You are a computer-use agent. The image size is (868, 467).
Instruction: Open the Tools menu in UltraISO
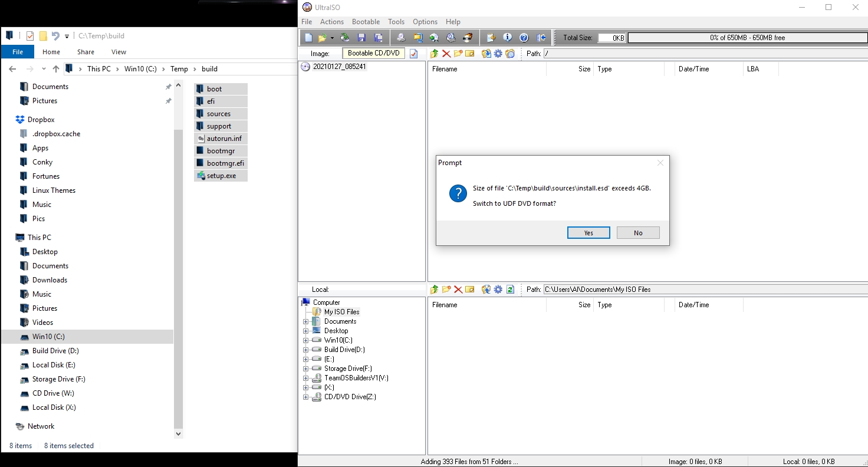(396, 22)
